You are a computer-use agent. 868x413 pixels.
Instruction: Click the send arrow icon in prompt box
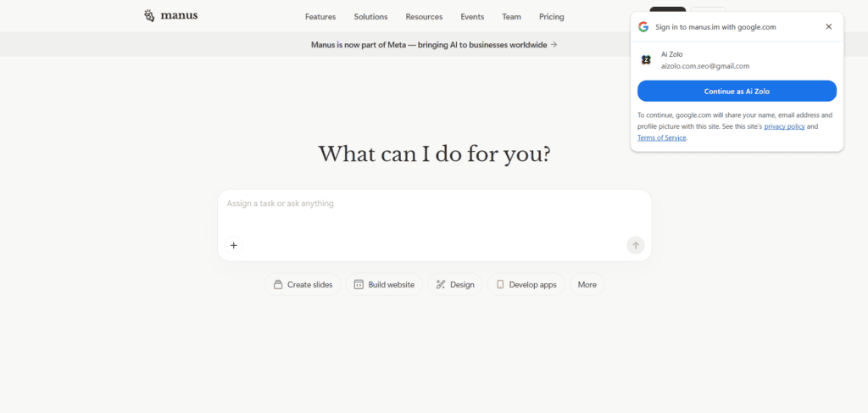point(636,245)
